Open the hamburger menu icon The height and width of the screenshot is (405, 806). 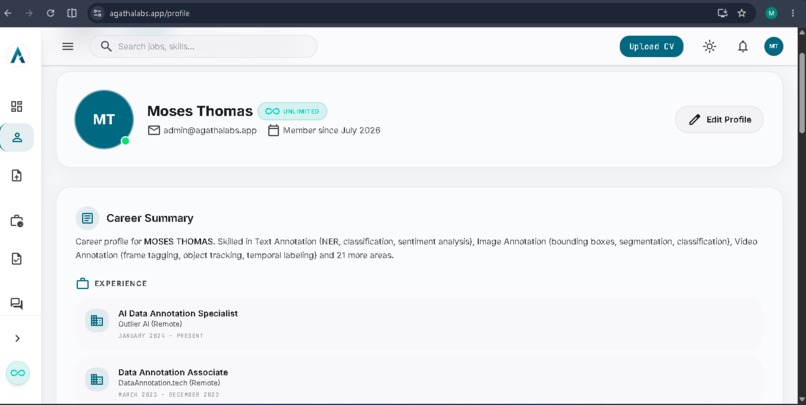coord(68,46)
